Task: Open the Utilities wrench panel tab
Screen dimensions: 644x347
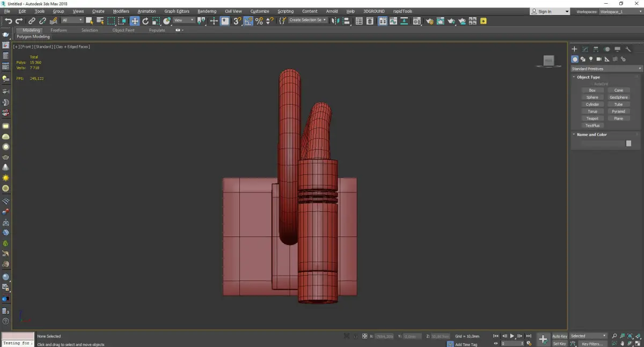Action: point(628,49)
